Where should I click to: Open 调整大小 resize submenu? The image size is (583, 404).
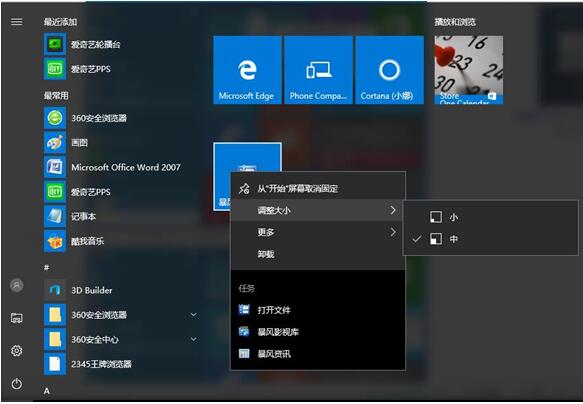(x=318, y=210)
